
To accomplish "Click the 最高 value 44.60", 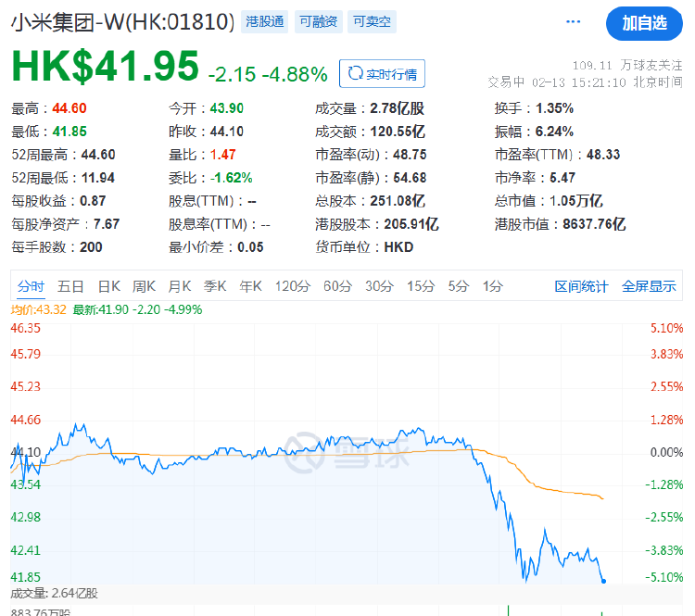I will [x=69, y=108].
